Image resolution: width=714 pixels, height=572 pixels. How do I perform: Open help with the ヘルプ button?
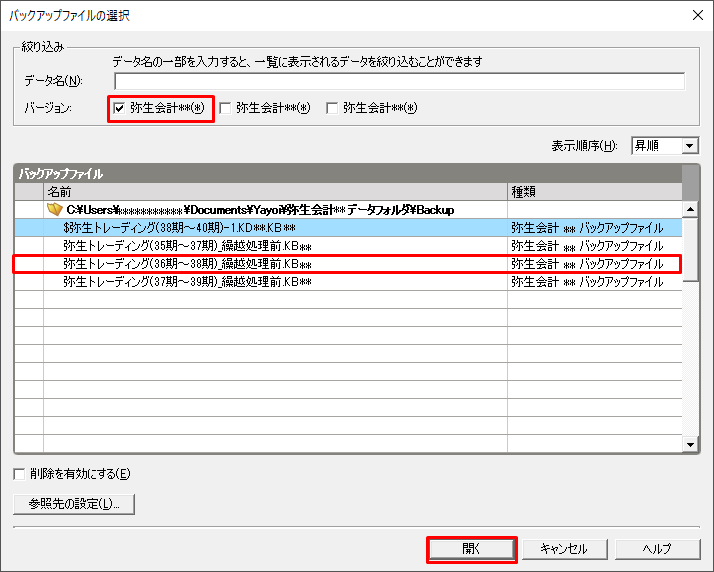pos(658,549)
